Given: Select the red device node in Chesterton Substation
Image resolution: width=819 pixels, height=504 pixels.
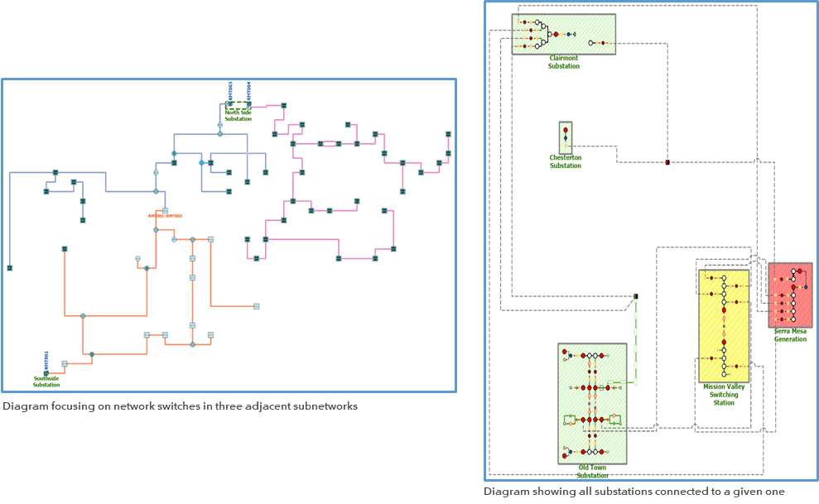Looking at the screenshot, I should pyautogui.click(x=566, y=130).
